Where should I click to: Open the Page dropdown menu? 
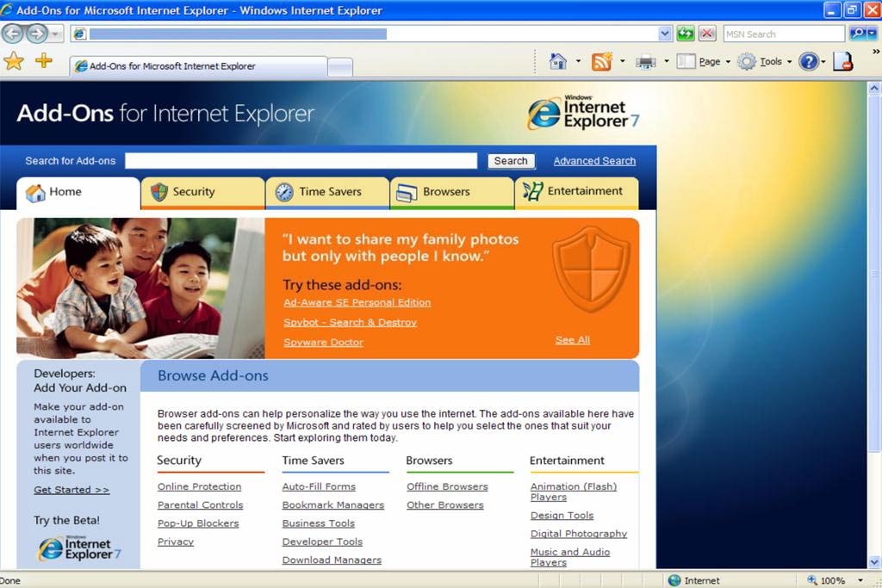pos(703,62)
